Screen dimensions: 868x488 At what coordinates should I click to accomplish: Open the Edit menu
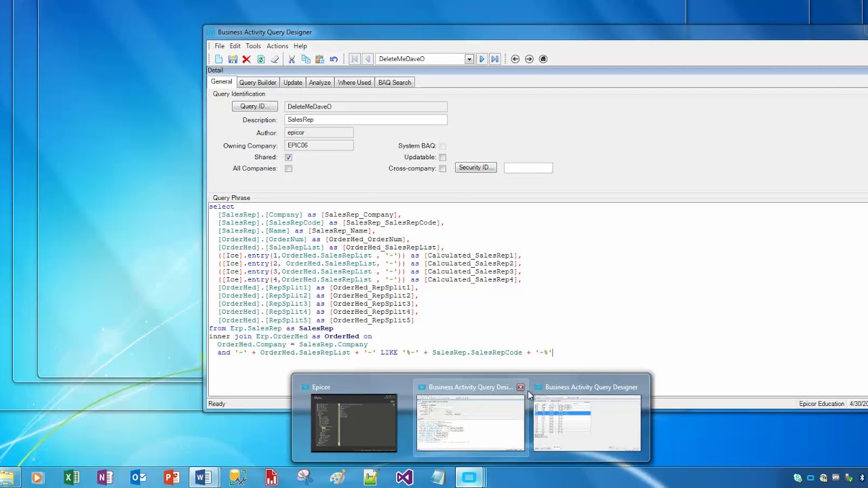pos(235,46)
